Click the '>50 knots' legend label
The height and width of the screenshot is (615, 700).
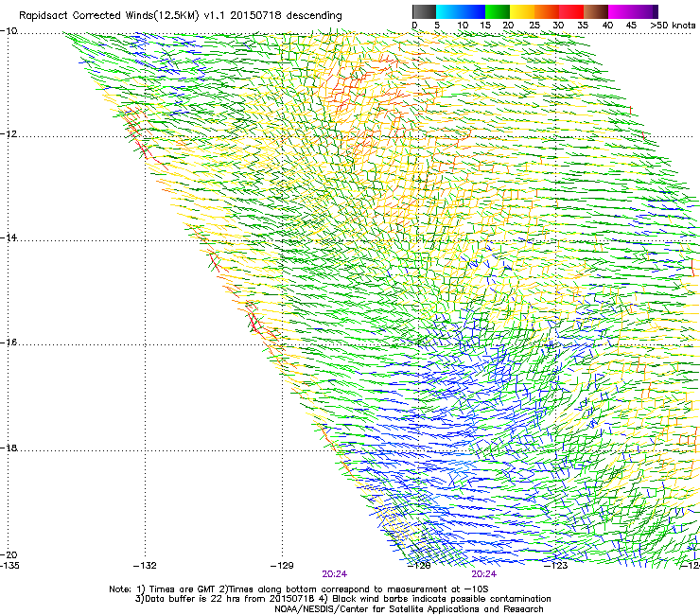[x=673, y=26]
